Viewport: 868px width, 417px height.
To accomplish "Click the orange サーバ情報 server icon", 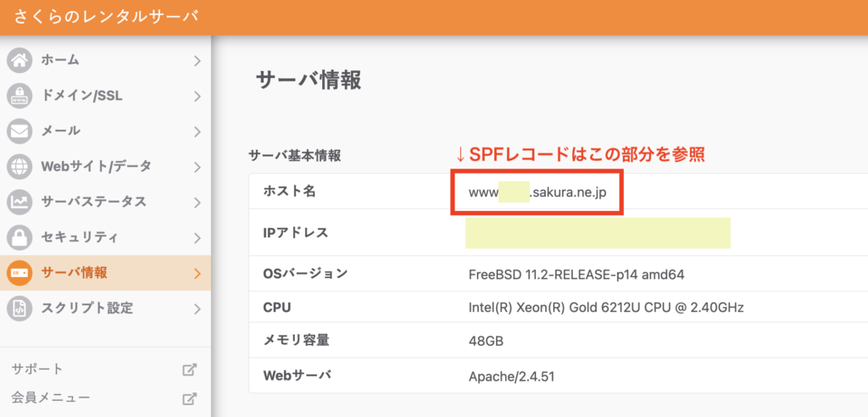I will 20,273.
